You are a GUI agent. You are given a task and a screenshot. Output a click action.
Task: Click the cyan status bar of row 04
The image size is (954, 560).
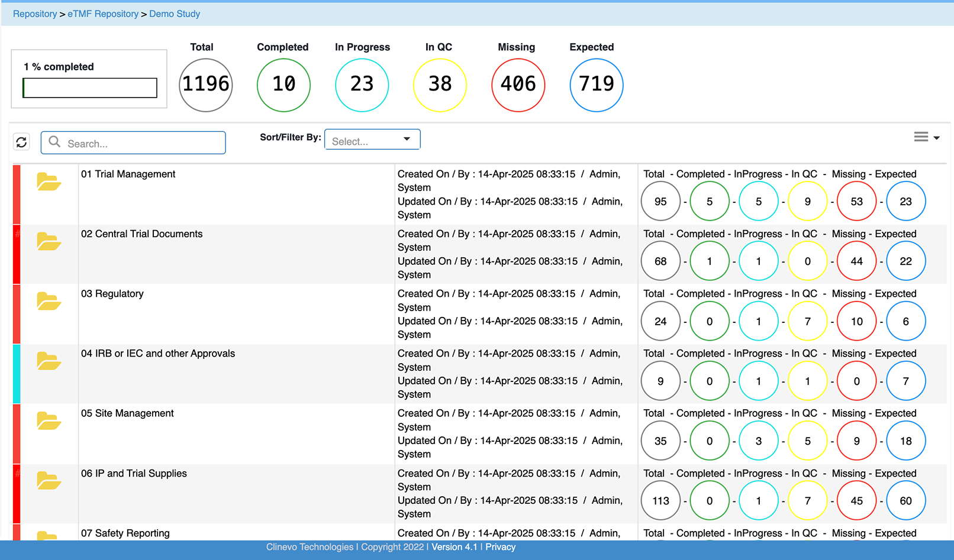[17, 374]
